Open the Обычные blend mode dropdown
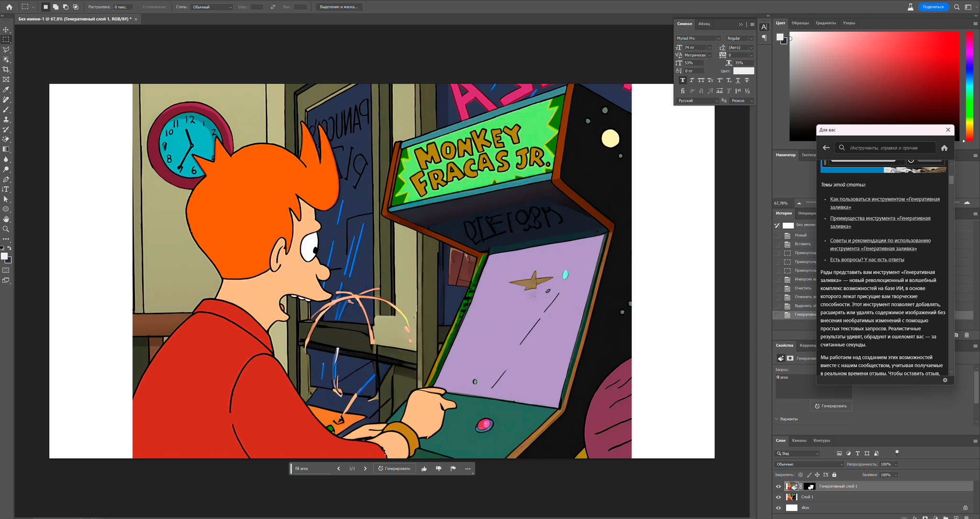Image resolution: width=980 pixels, height=519 pixels. 809,464
